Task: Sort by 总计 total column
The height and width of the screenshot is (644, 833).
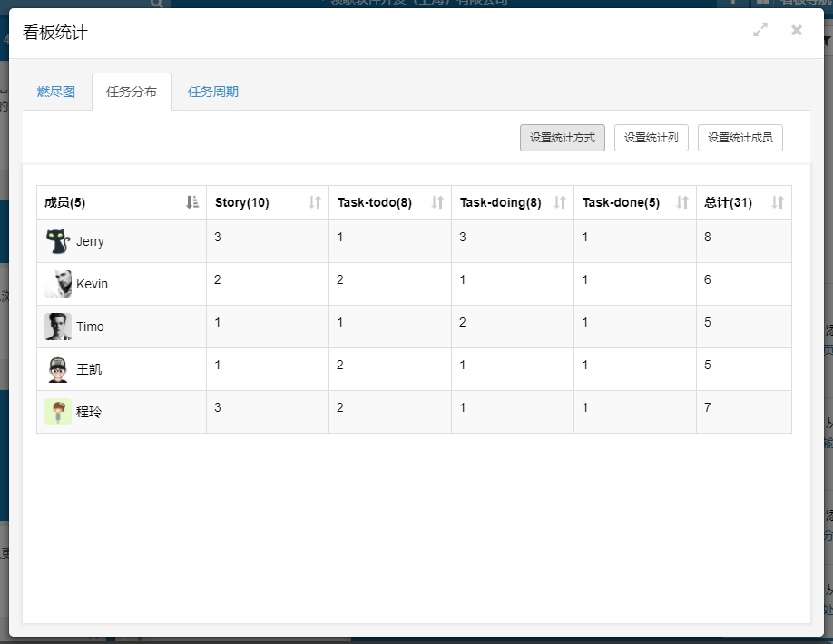Action: click(x=778, y=202)
